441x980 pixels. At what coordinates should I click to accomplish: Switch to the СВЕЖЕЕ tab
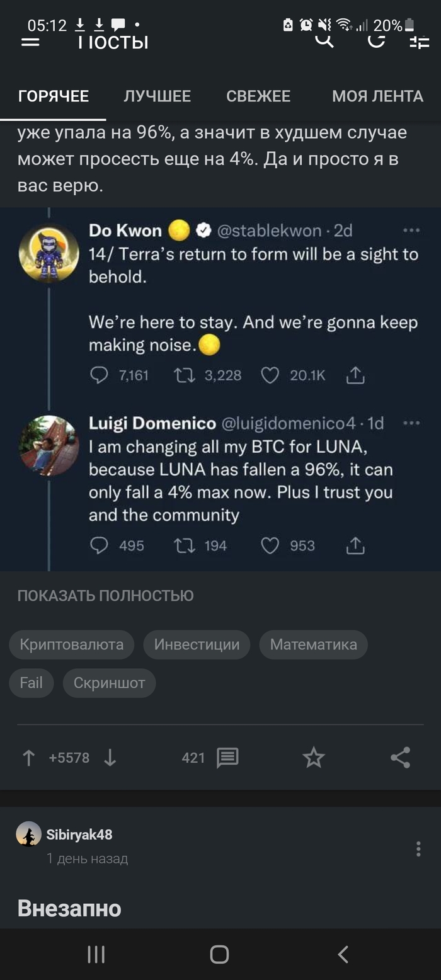[258, 96]
